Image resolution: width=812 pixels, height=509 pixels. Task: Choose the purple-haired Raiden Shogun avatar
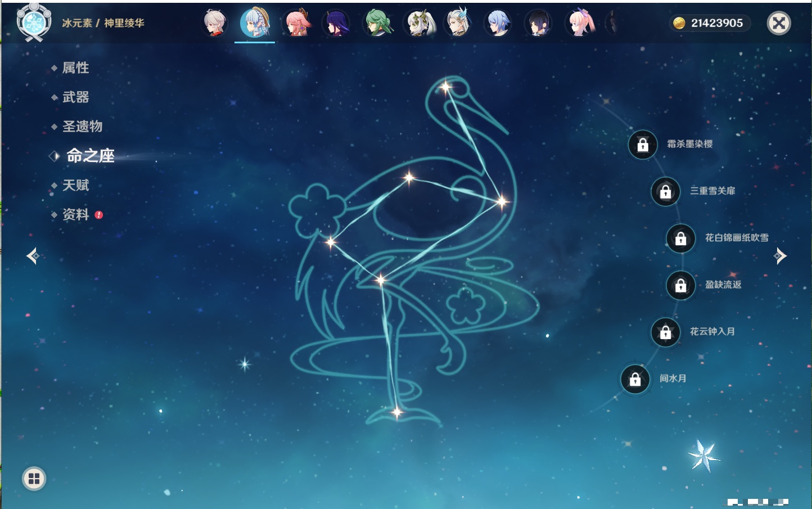point(336,23)
